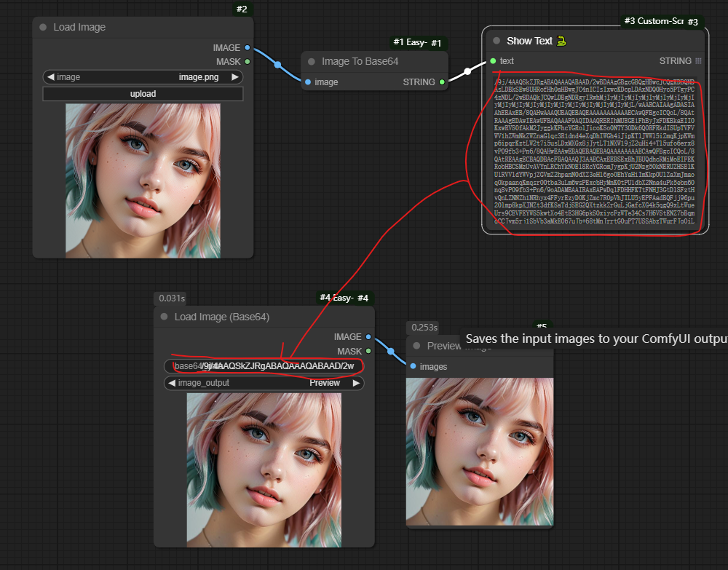Click the Preview Image node's output thumbnail

(479, 450)
